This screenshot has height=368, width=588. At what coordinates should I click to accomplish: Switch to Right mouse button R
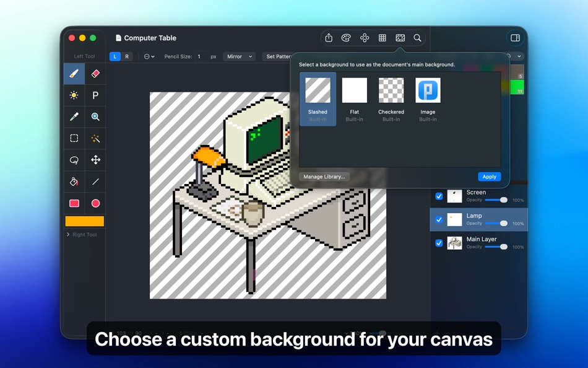pyautogui.click(x=127, y=56)
